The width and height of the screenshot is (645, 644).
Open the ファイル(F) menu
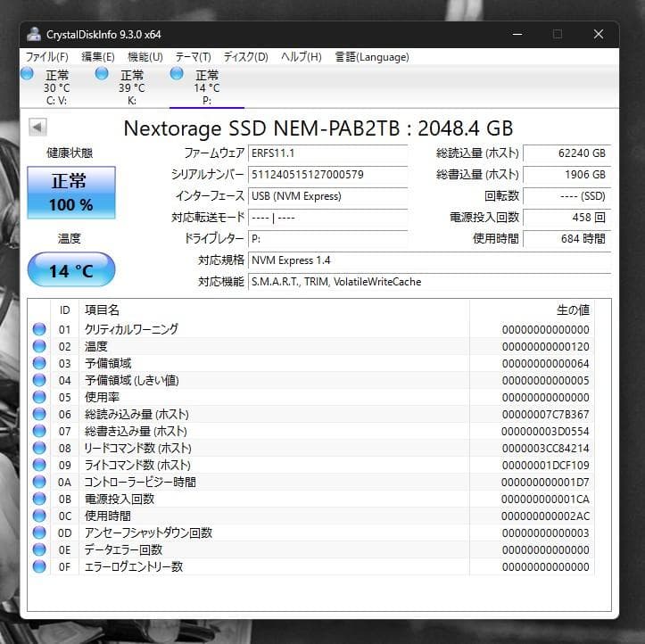click(x=47, y=57)
